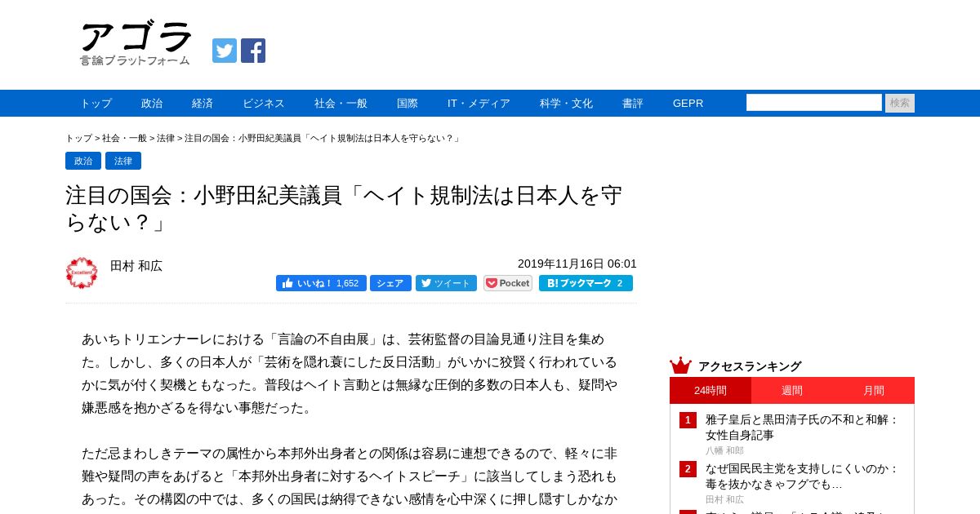Click ranking author 田村 和広 under second article
Screen dimensions: 980x514
724,499
